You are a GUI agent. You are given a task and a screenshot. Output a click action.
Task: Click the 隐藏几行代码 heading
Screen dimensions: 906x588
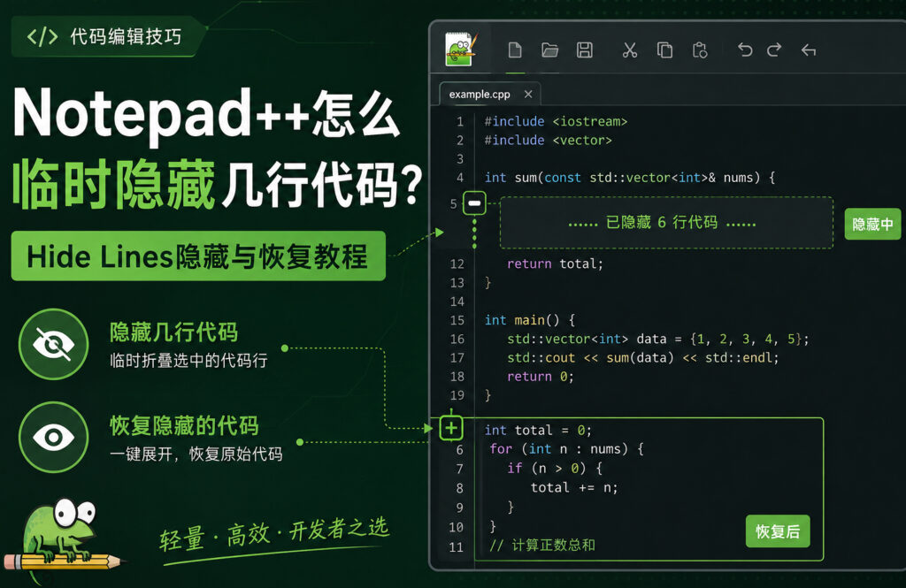[174, 332]
